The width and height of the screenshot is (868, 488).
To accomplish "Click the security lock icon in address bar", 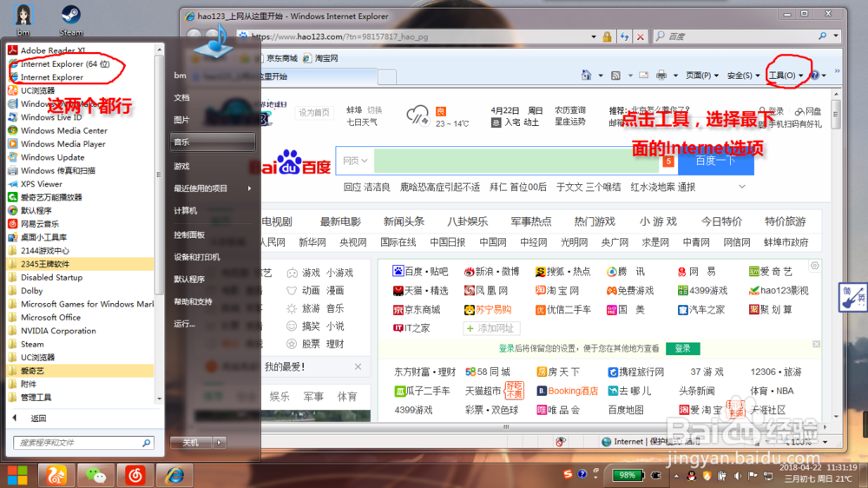I will [608, 36].
